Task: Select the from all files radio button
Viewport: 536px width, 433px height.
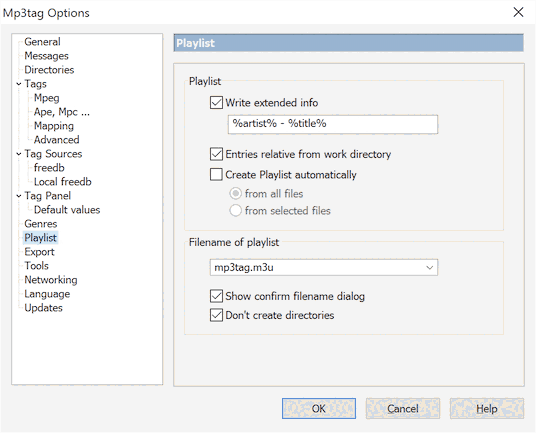Action: 236,193
